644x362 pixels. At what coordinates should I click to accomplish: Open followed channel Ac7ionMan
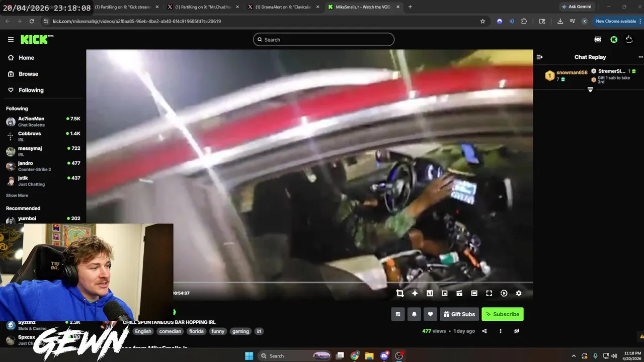43,121
